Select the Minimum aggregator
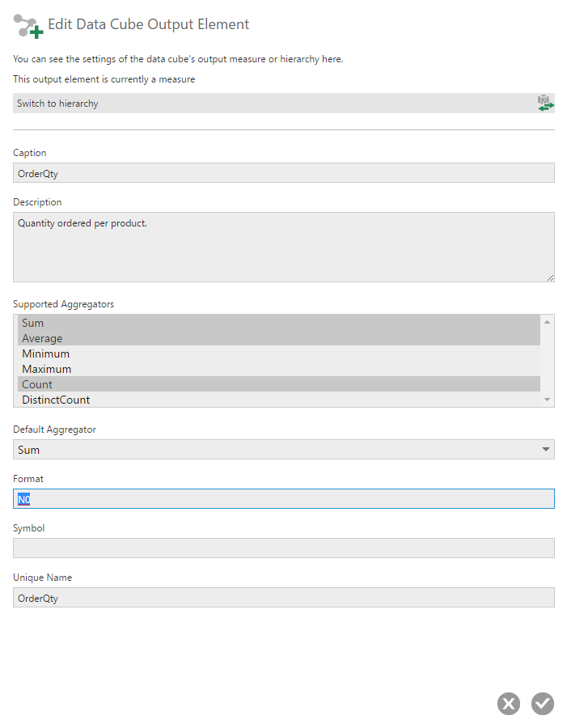 pyautogui.click(x=278, y=353)
